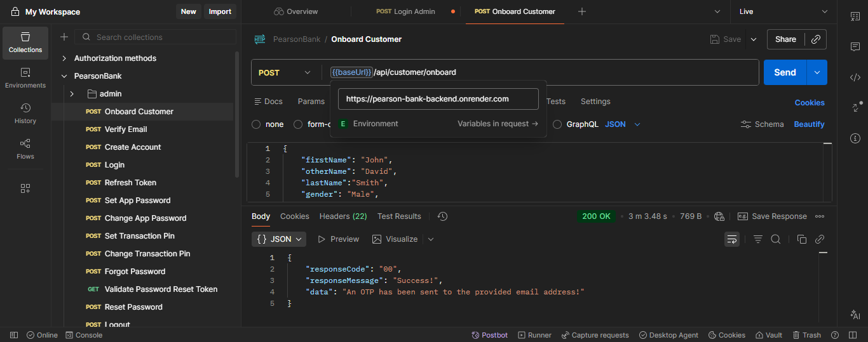Open the documentation icon at top of right sidebar
Viewport: 868px width, 342px height.
click(855, 16)
